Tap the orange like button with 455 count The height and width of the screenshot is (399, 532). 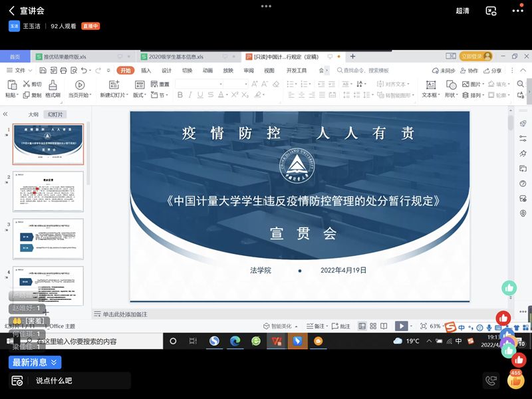click(516, 380)
